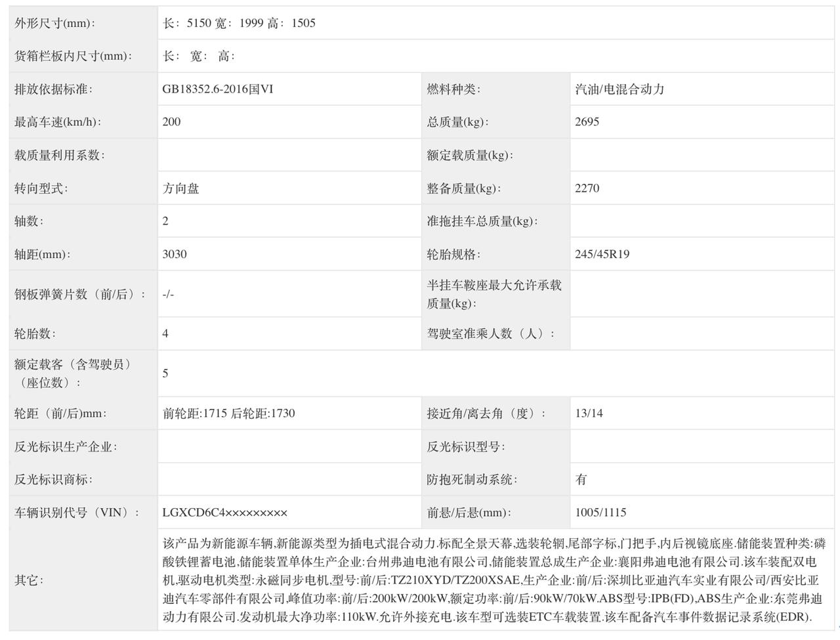Select the VIN value LGXCD6C4×××××××××
The image size is (840, 640).
point(225,513)
